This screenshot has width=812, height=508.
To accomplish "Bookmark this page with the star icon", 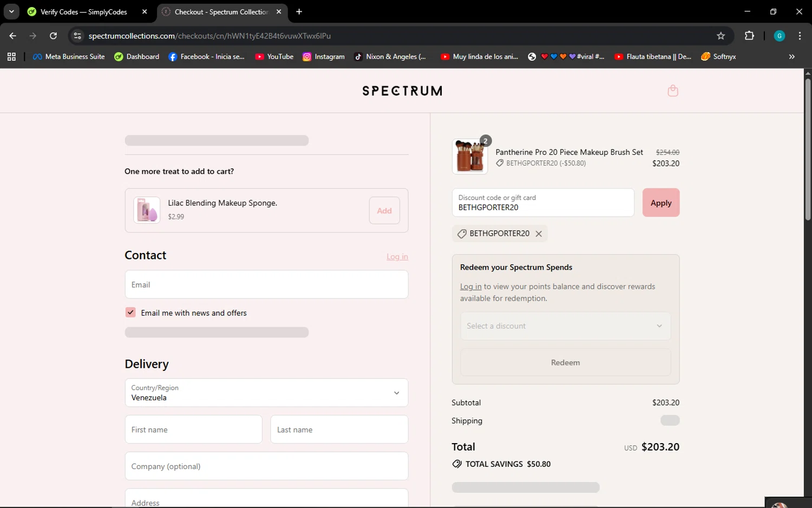I will (721, 36).
